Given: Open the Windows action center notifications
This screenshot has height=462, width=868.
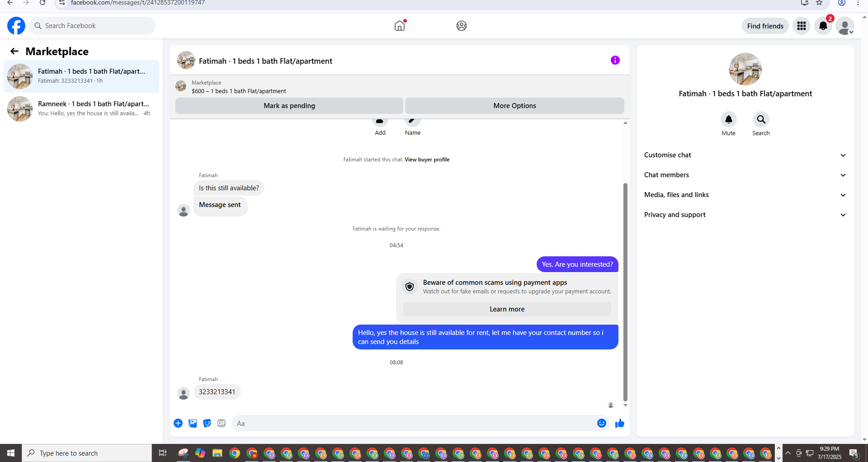Looking at the screenshot, I should click(x=854, y=453).
